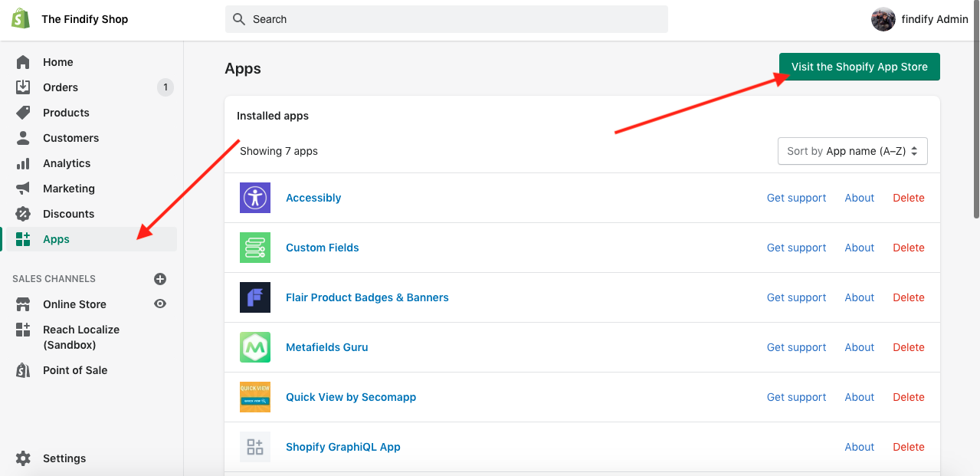Click the Flair Product Badges app icon
The image size is (980, 476).
click(255, 297)
